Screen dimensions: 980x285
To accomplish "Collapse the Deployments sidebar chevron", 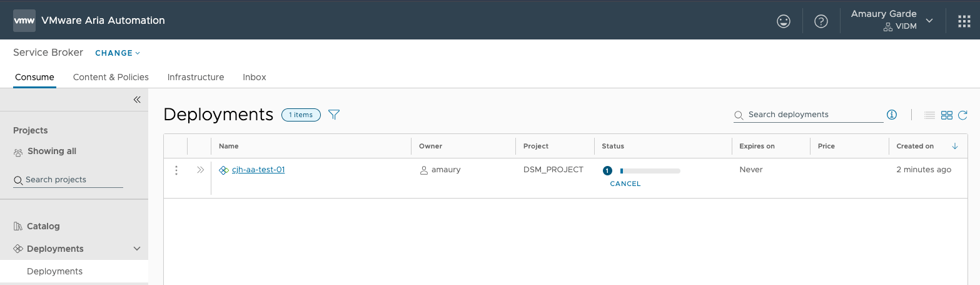I will coord(137,249).
